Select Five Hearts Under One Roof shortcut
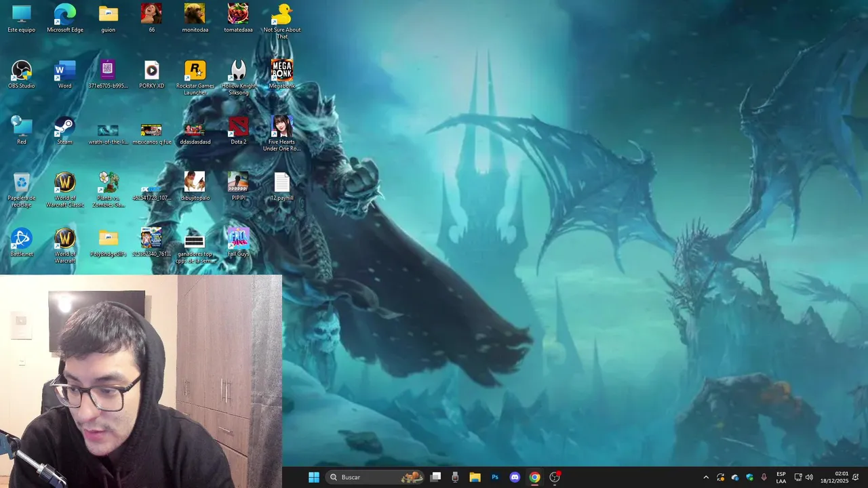Viewport: 868px width, 488px height. (282, 134)
